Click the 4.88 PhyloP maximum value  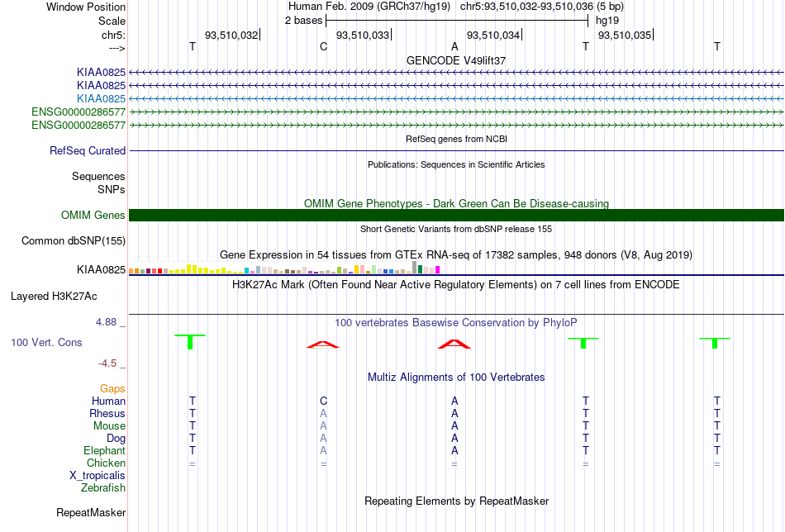click(107, 322)
